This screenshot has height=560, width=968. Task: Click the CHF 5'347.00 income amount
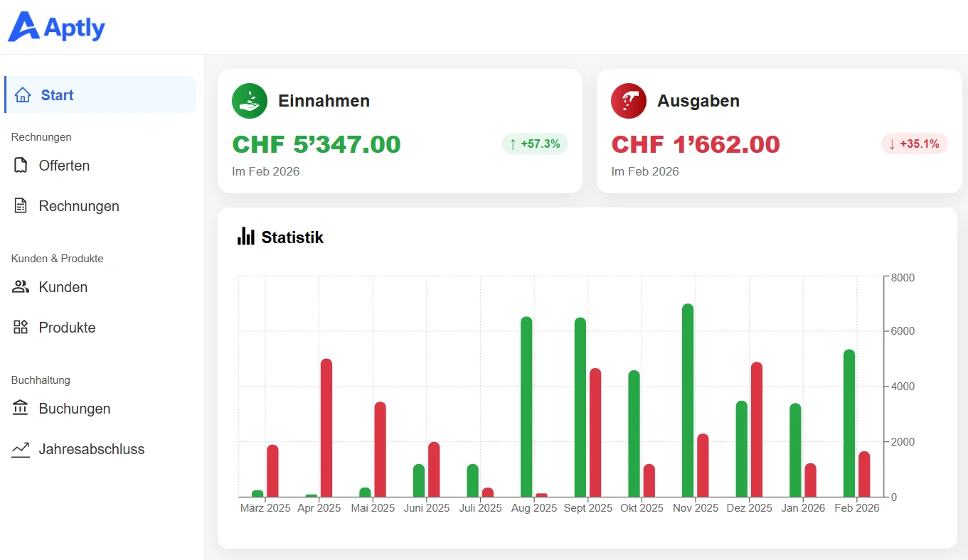(317, 144)
